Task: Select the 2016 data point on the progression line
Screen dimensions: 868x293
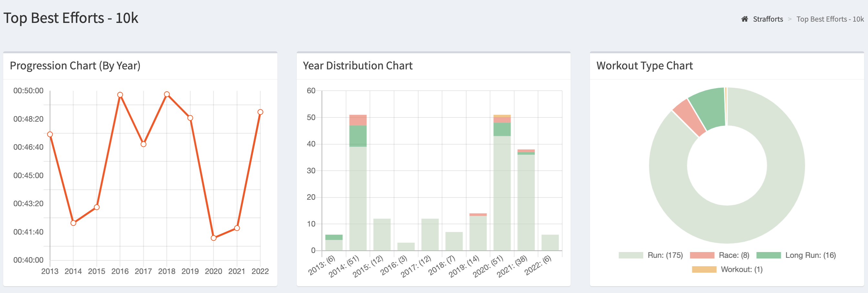Action: coord(120,95)
